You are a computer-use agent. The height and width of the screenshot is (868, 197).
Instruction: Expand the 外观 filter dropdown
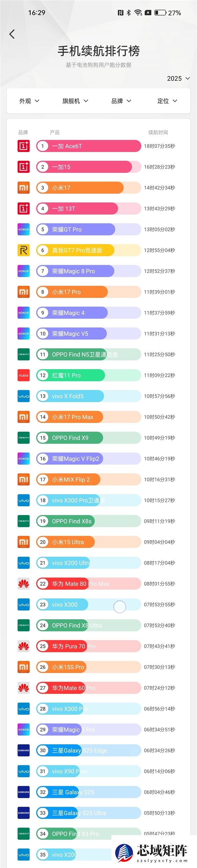(x=29, y=101)
